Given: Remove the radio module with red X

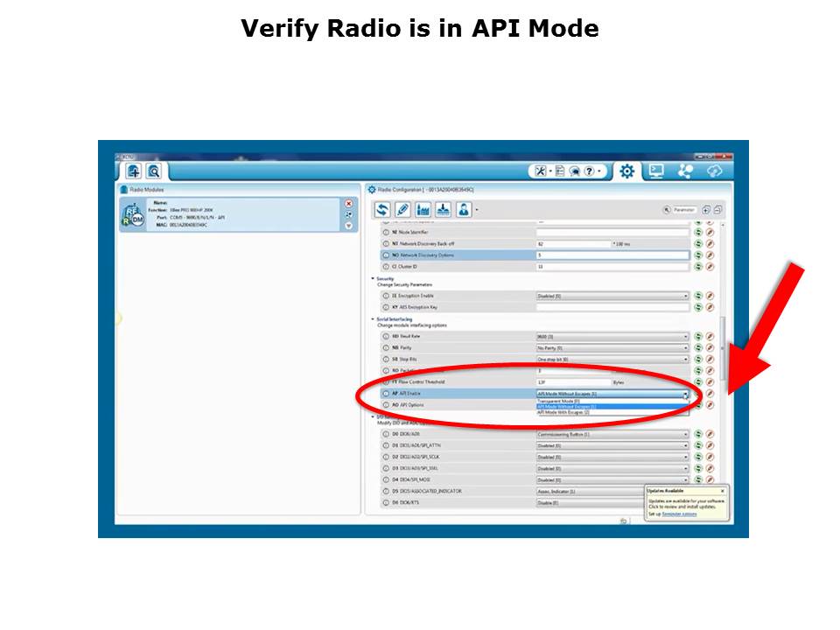Looking at the screenshot, I should [x=349, y=203].
